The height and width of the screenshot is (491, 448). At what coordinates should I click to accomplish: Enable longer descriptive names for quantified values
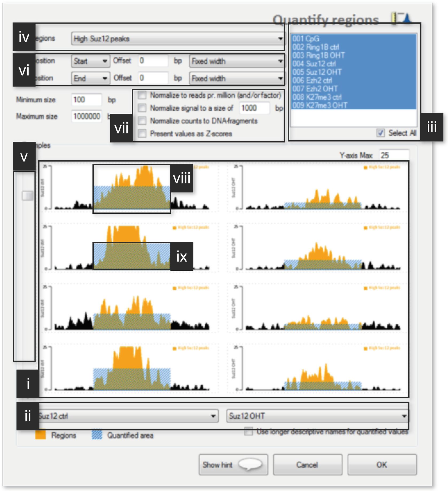click(x=248, y=432)
